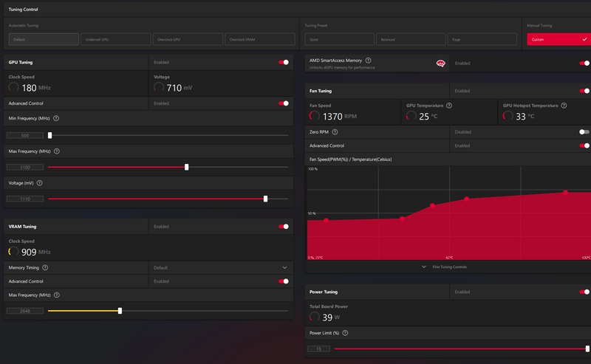Click the VRAM 2648 frequency field

click(25, 311)
